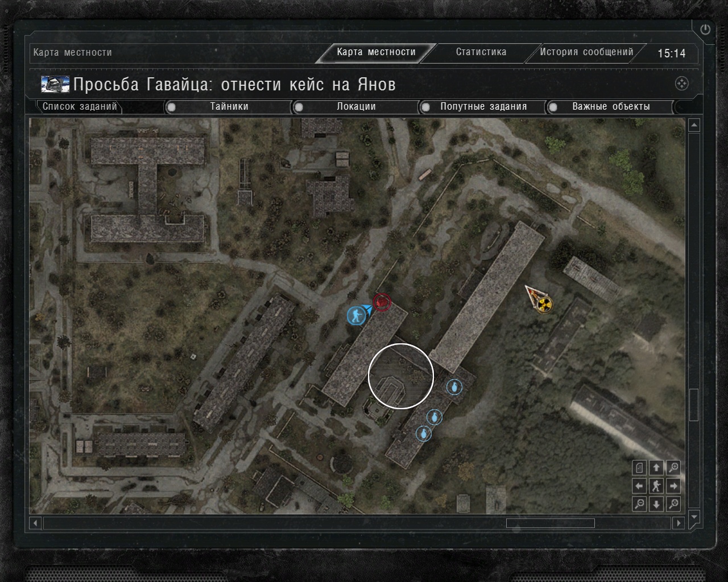Switch to the История сообщений tab
Viewport: 728px width, 582px height.
586,52
